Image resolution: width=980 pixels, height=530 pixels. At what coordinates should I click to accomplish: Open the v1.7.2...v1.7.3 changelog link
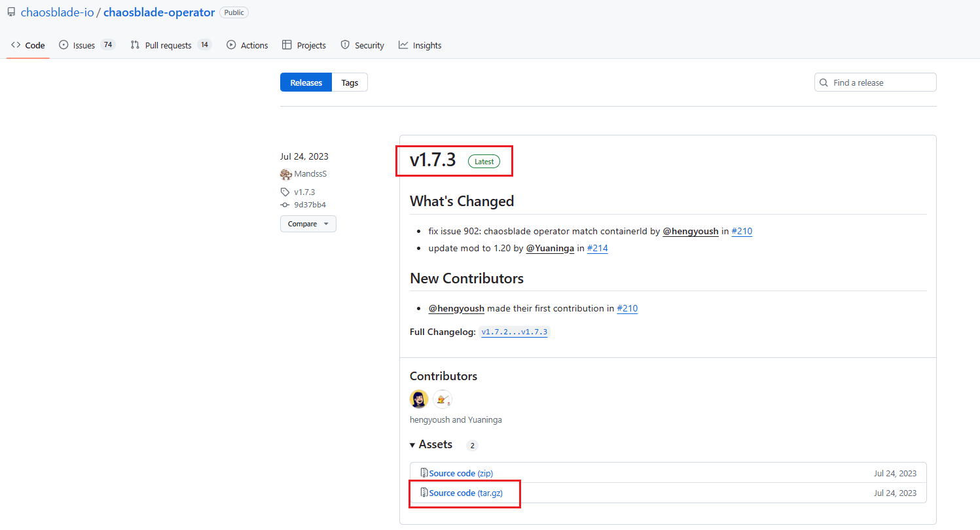pyautogui.click(x=515, y=332)
